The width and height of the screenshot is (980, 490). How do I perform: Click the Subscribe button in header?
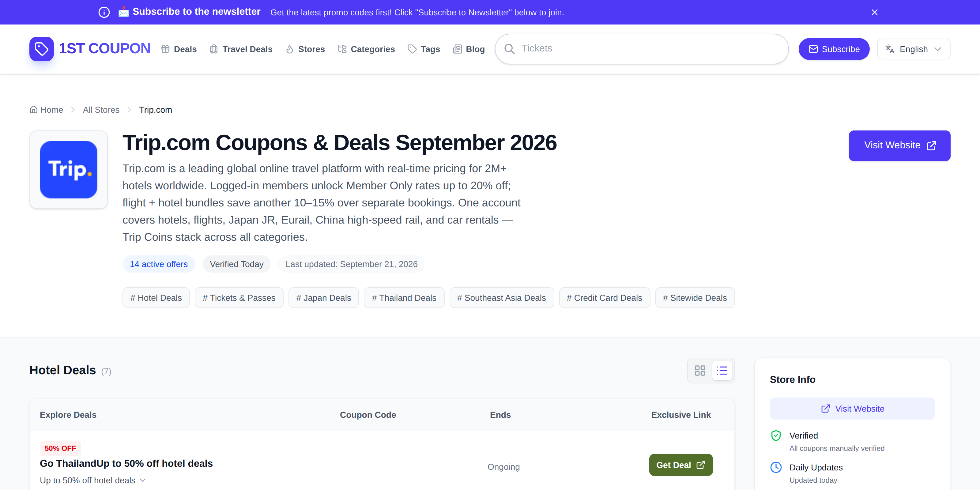tap(834, 49)
